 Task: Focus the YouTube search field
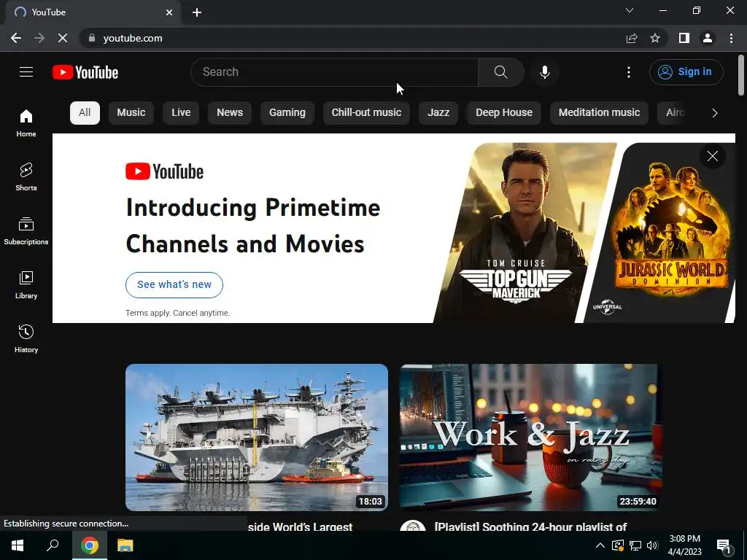point(334,72)
